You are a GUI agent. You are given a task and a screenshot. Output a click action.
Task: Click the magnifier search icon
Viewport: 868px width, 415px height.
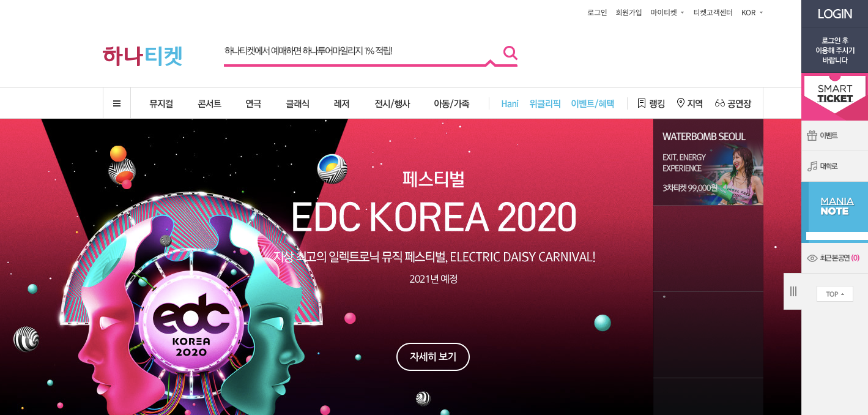(510, 53)
